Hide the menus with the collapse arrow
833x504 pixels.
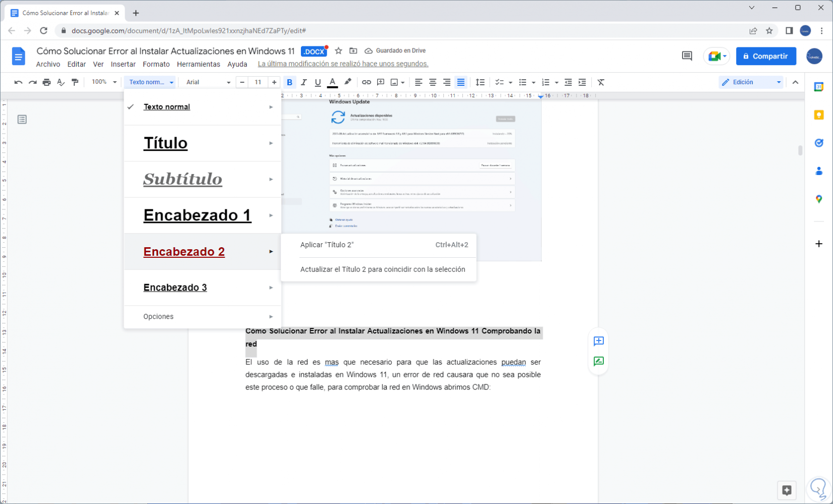(x=796, y=82)
